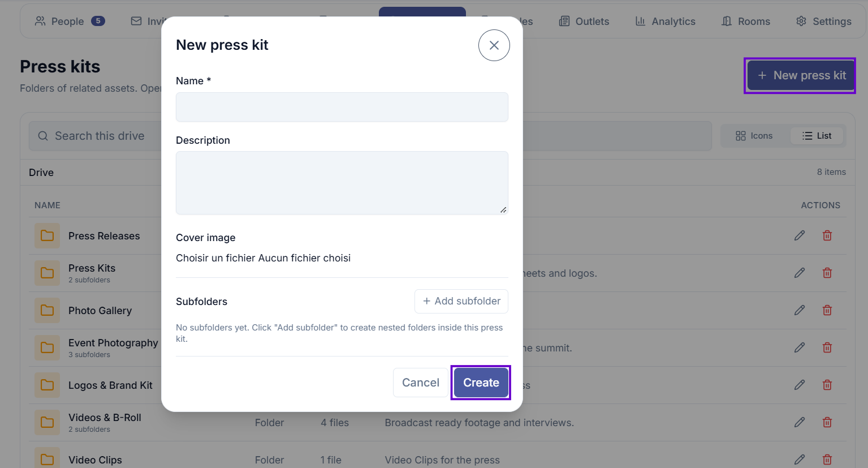Add a subfolder to the press kit
Screen dimensions: 868x468
point(461,301)
